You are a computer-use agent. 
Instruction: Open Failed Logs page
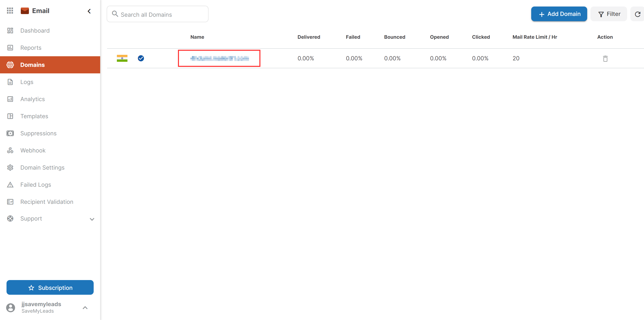point(36,185)
